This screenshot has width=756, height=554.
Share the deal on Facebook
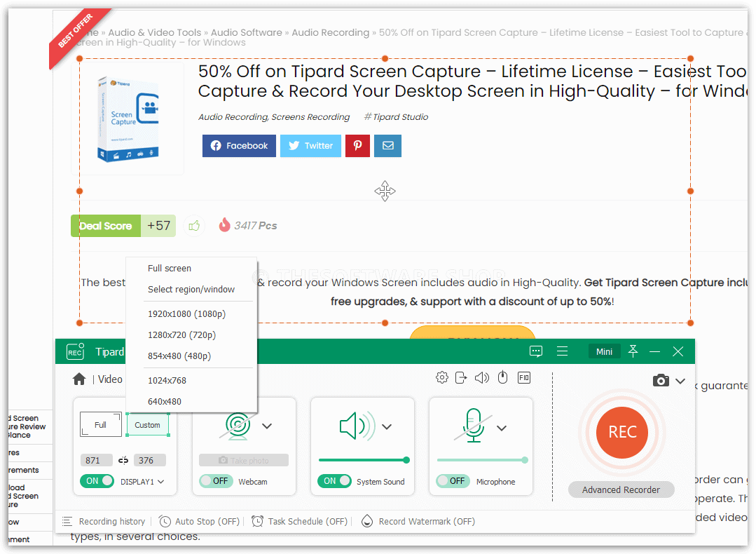tap(239, 146)
